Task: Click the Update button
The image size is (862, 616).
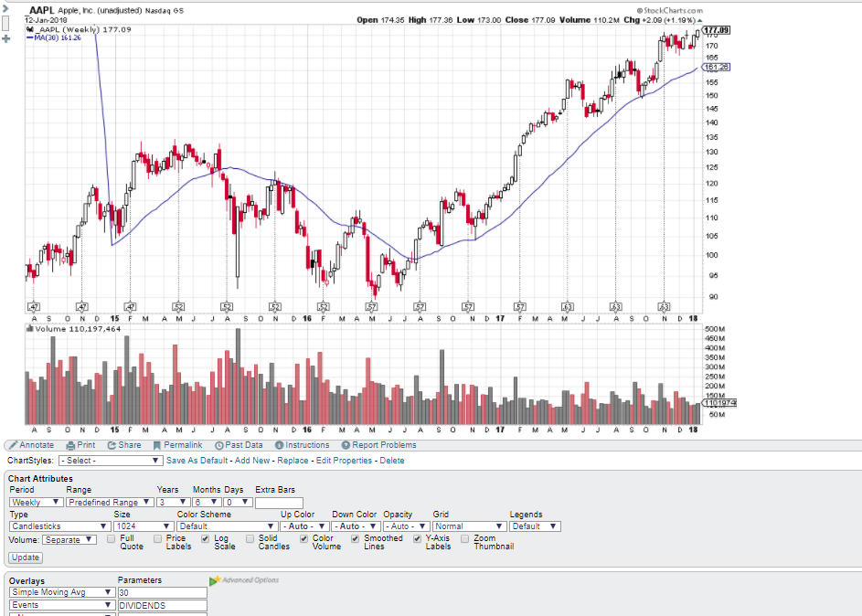Action: tap(26, 558)
